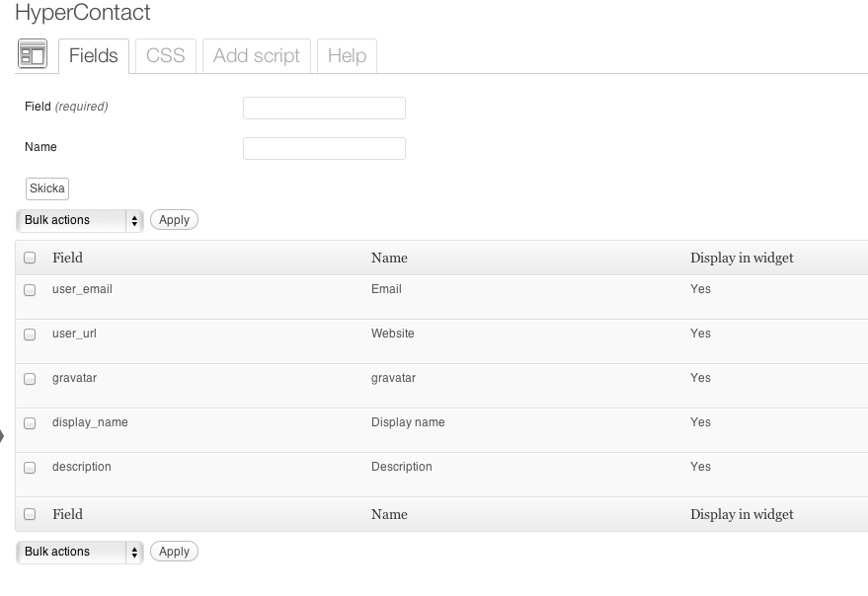Click the bottom Name column footer
The width and height of the screenshot is (868, 596).
(389, 514)
